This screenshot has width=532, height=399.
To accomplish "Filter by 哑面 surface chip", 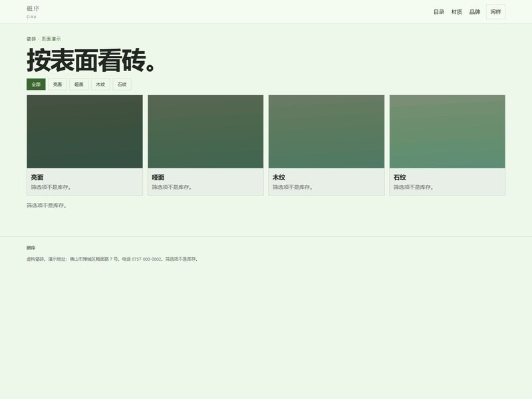I will tap(78, 84).
